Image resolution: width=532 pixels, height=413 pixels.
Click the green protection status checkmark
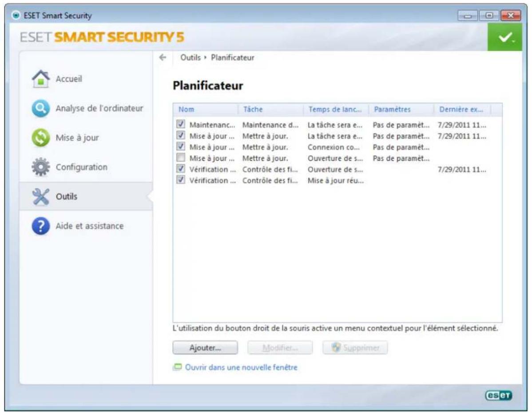click(x=505, y=37)
